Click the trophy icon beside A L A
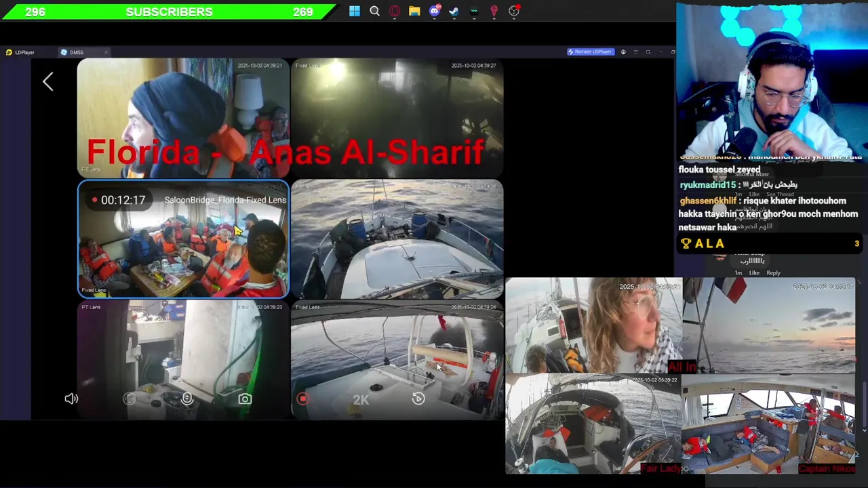This screenshot has height=488, width=868. 686,244
